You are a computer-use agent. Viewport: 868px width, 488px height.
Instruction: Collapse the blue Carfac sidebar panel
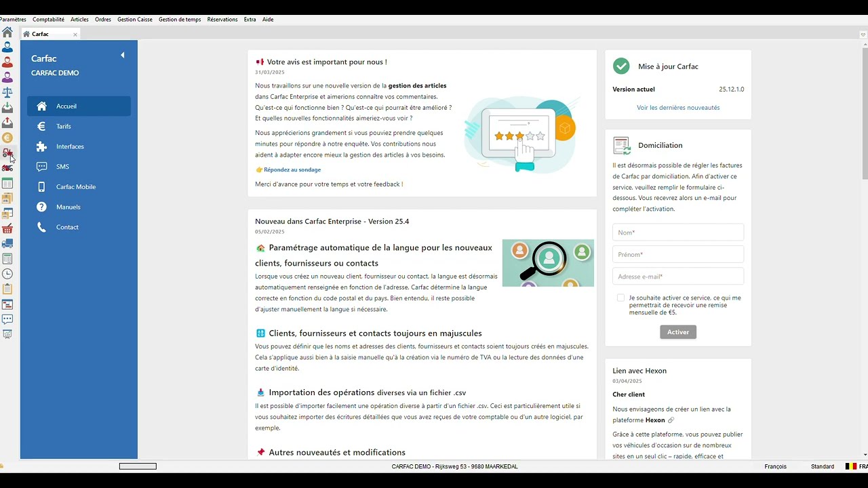pyautogui.click(x=123, y=55)
